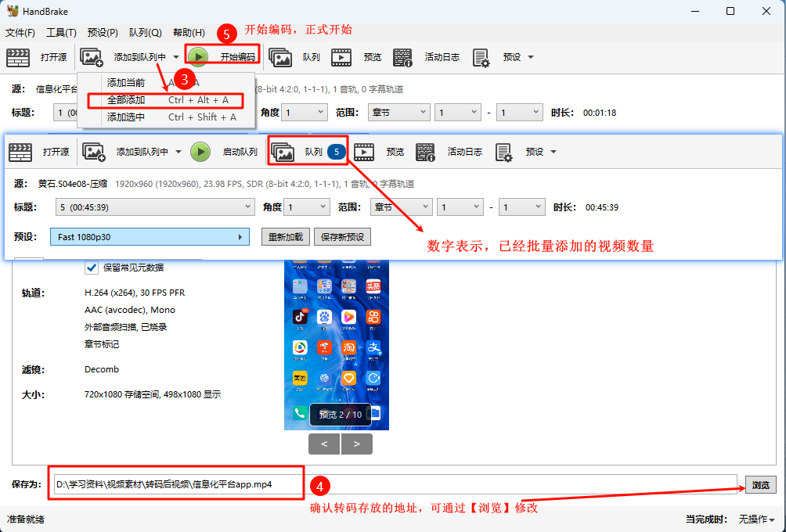The width and height of the screenshot is (786, 532).
Task: Open the 文件(F) menu
Action: (x=20, y=33)
